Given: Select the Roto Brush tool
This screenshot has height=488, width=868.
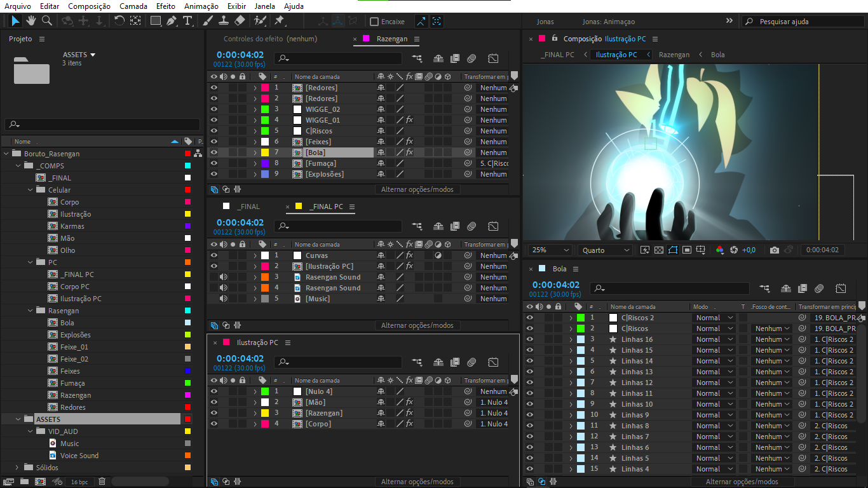Looking at the screenshot, I should pos(259,21).
